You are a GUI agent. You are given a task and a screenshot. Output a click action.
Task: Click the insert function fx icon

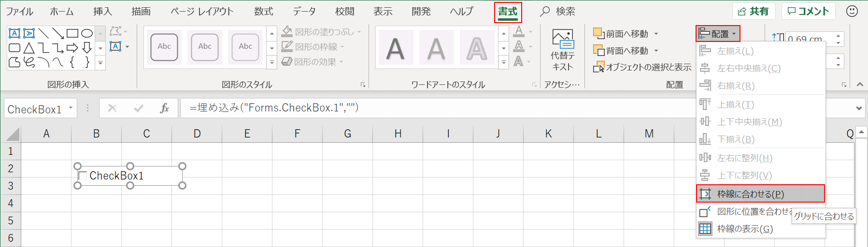coord(165,108)
